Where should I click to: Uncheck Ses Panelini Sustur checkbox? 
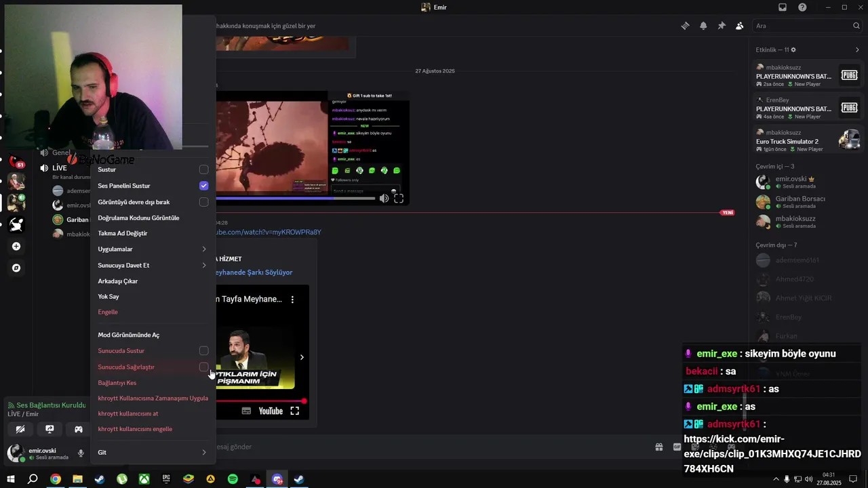[x=203, y=186]
